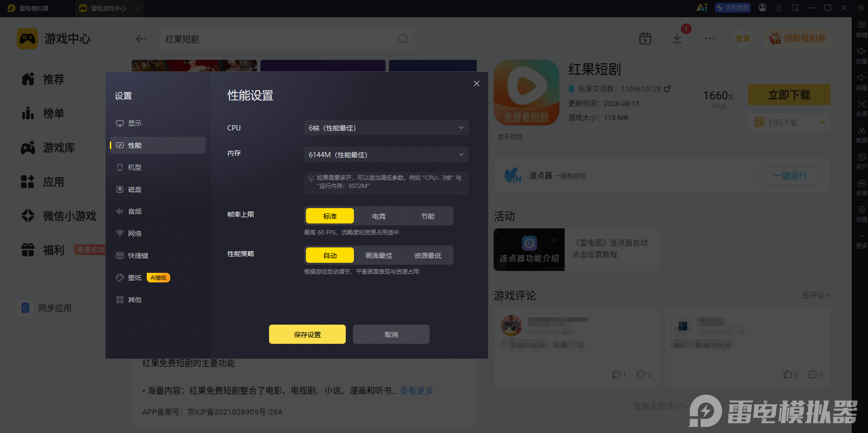The image size is (868, 433).
Task: Open the hamburger menu in title bar
Action: click(779, 8)
